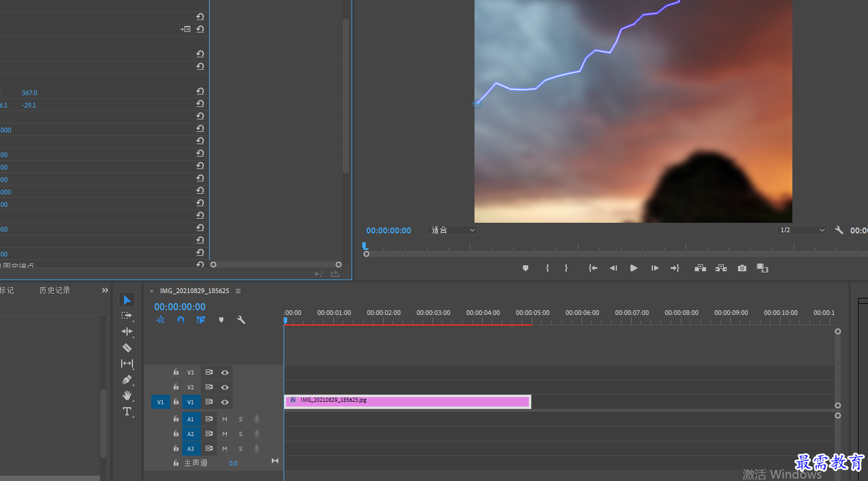Screen dimensions: 868x481
Task: Click the program monitor timecode field
Action: (x=388, y=230)
